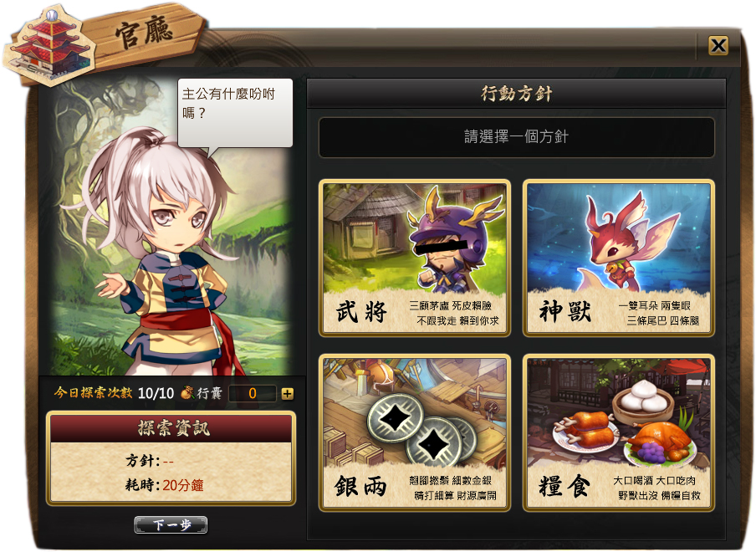Choose the 銀兩 silver coins policy card
756x552 pixels.
415,432
